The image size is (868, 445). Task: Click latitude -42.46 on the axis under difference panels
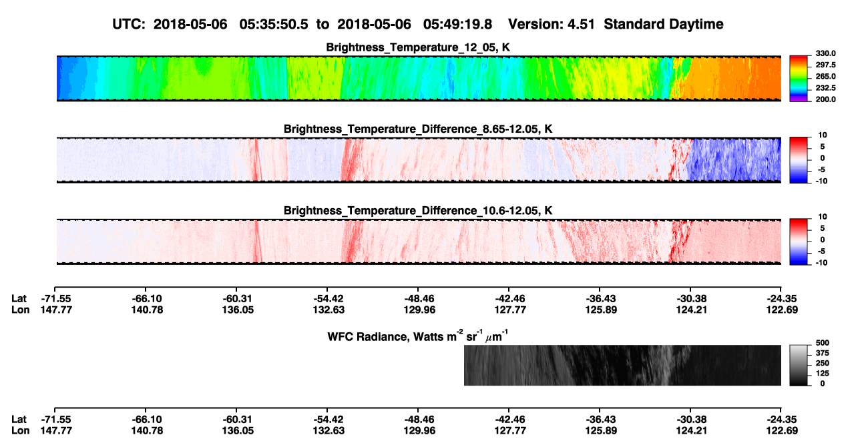pos(509,299)
